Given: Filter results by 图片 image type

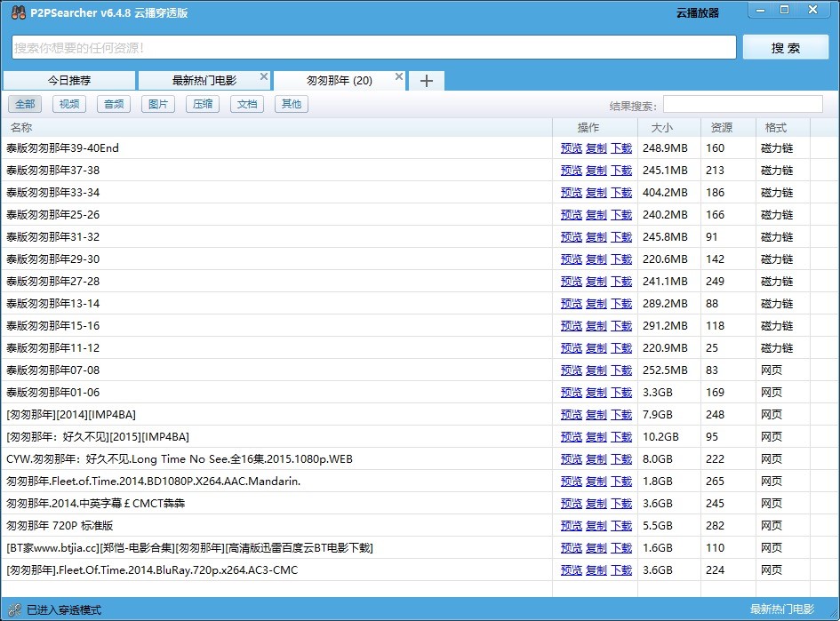Looking at the screenshot, I should tap(157, 104).
